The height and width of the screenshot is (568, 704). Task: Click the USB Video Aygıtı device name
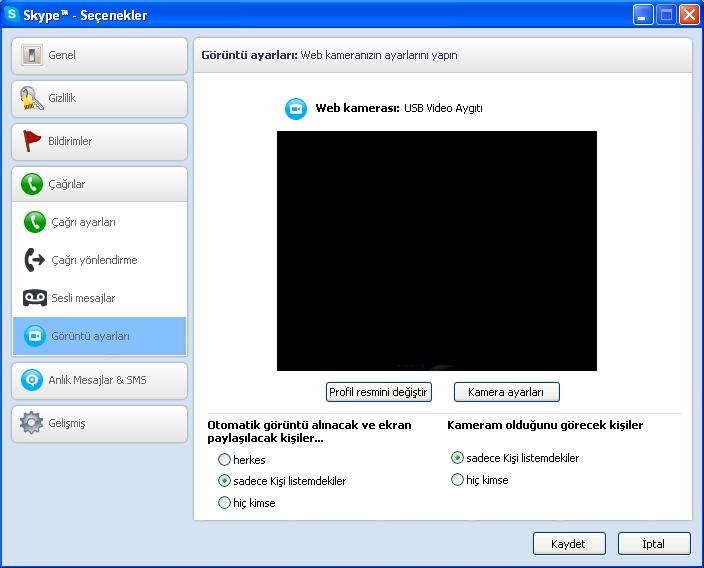[x=443, y=108]
